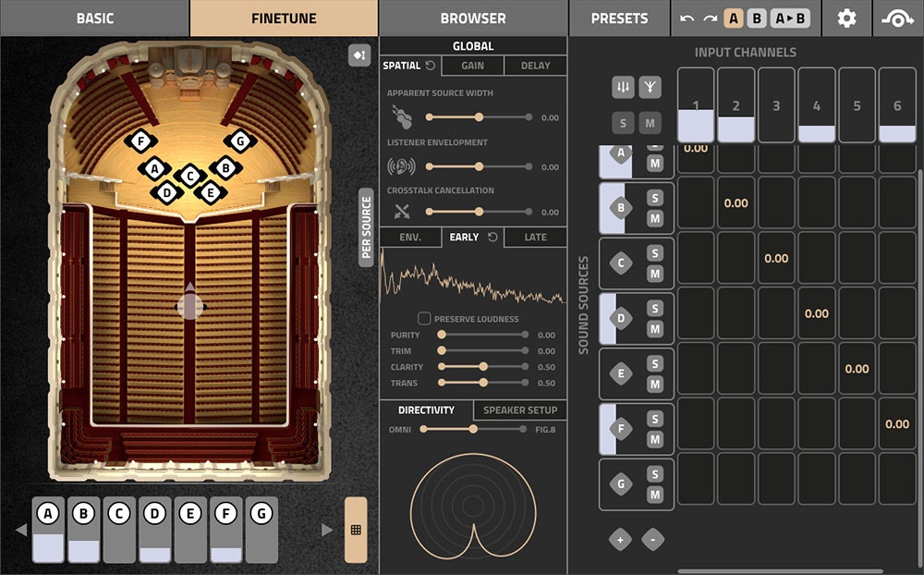This screenshot has width=924, height=575.
Task: Click the input channel faders icon
Action: [623, 87]
